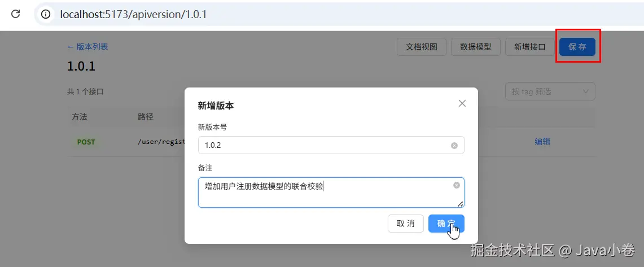The width and height of the screenshot is (644, 267).
Task: Clear the 备注 textarea with its clear icon
Action: click(x=456, y=185)
